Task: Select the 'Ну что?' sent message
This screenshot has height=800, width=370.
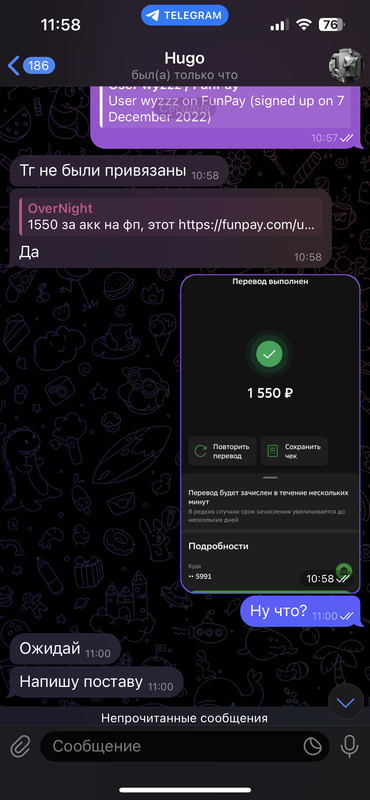Action: [x=300, y=611]
